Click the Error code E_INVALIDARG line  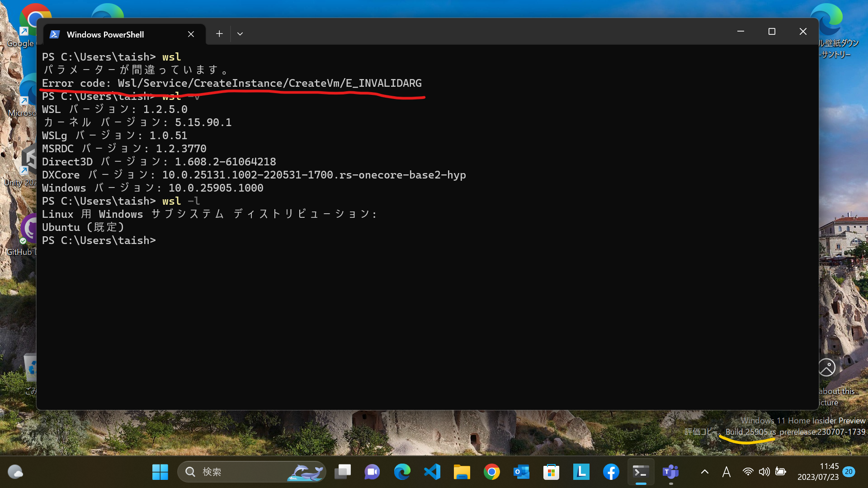[232, 83]
